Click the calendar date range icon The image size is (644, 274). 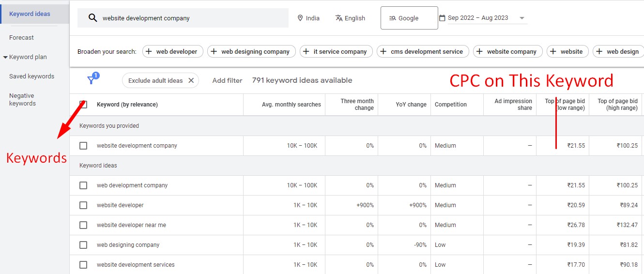(x=442, y=18)
